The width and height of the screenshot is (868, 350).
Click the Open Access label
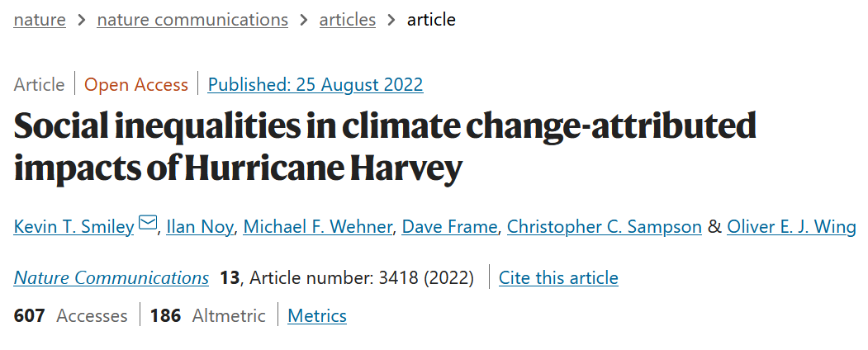click(x=136, y=84)
